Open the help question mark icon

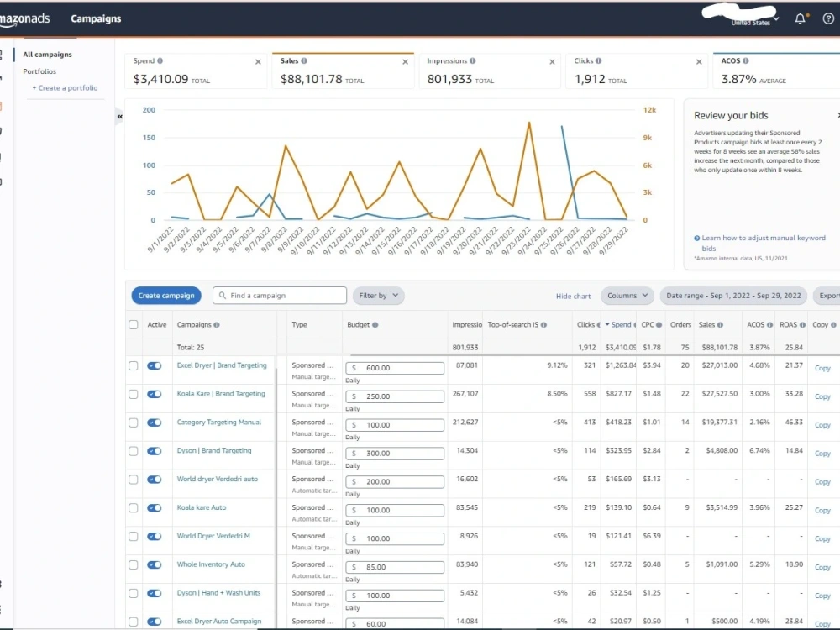pyautogui.click(x=828, y=18)
